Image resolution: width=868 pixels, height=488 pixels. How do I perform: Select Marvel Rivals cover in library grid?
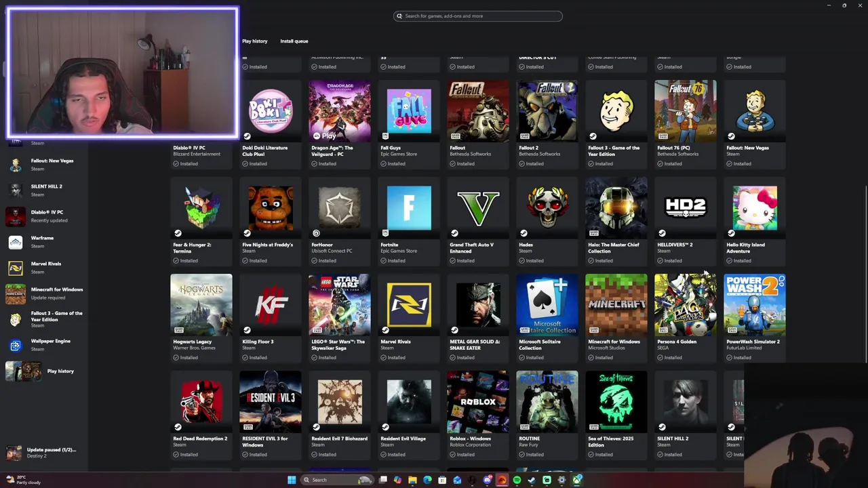[409, 305]
